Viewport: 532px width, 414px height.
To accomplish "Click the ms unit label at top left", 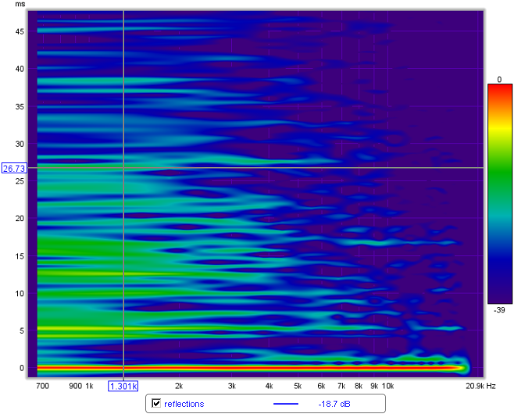I will [20, 4].
